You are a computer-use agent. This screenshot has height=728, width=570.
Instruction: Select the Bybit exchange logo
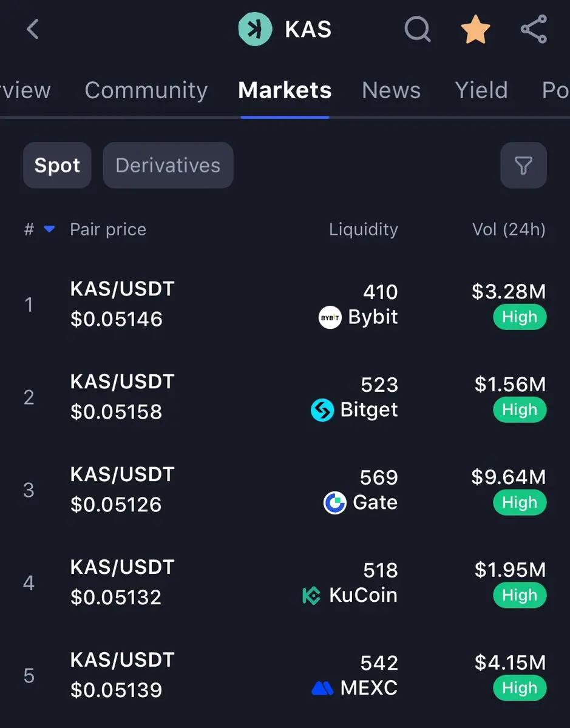(330, 317)
